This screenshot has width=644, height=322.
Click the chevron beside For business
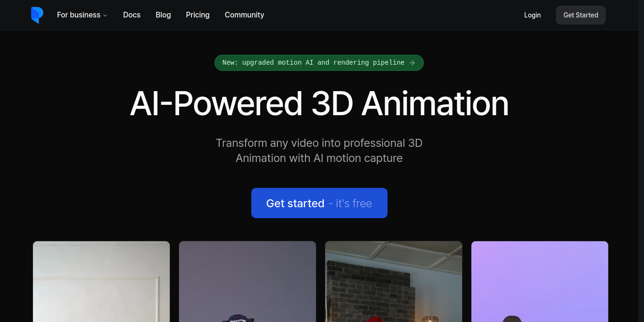(x=105, y=16)
